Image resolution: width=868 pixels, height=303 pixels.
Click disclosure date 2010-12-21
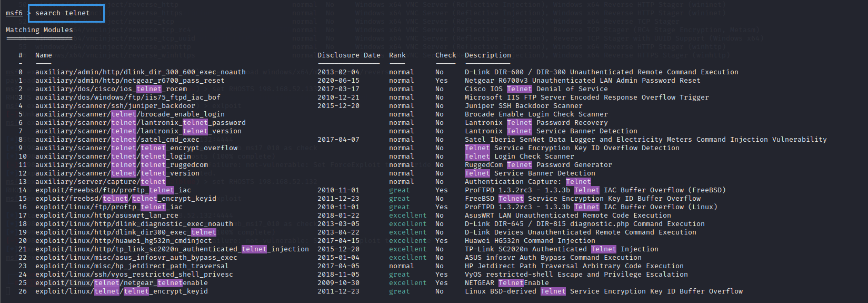point(338,97)
